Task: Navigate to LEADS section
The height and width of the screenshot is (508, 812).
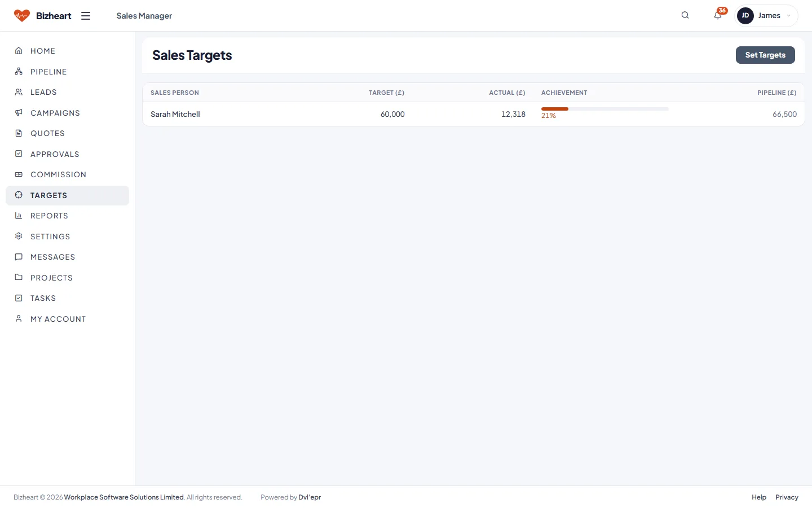Action: [68, 92]
